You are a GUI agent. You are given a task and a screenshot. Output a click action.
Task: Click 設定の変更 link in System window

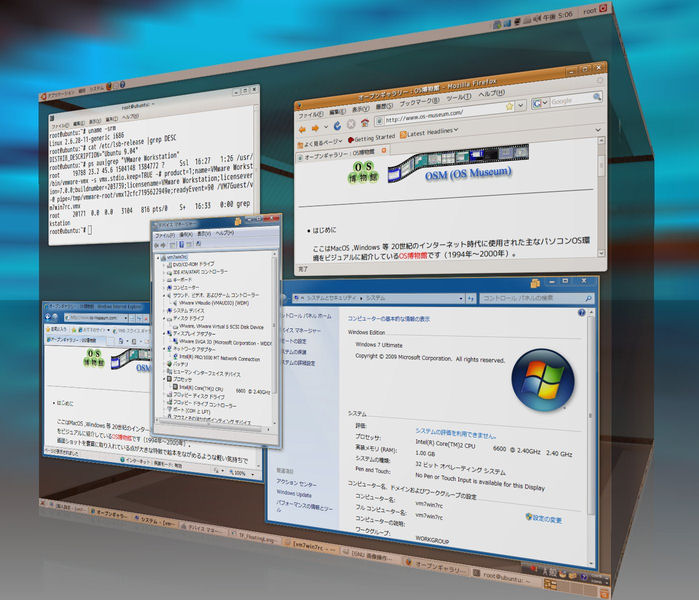click(544, 518)
